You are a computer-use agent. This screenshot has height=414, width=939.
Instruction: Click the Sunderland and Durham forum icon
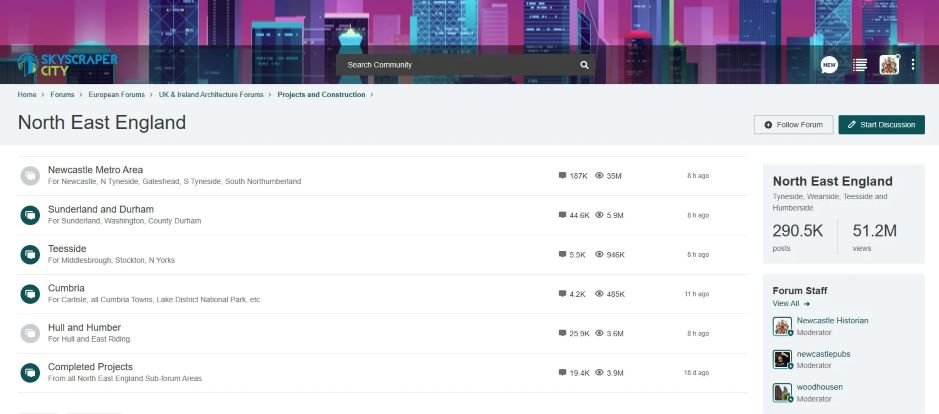pyautogui.click(x=30, y=215)
